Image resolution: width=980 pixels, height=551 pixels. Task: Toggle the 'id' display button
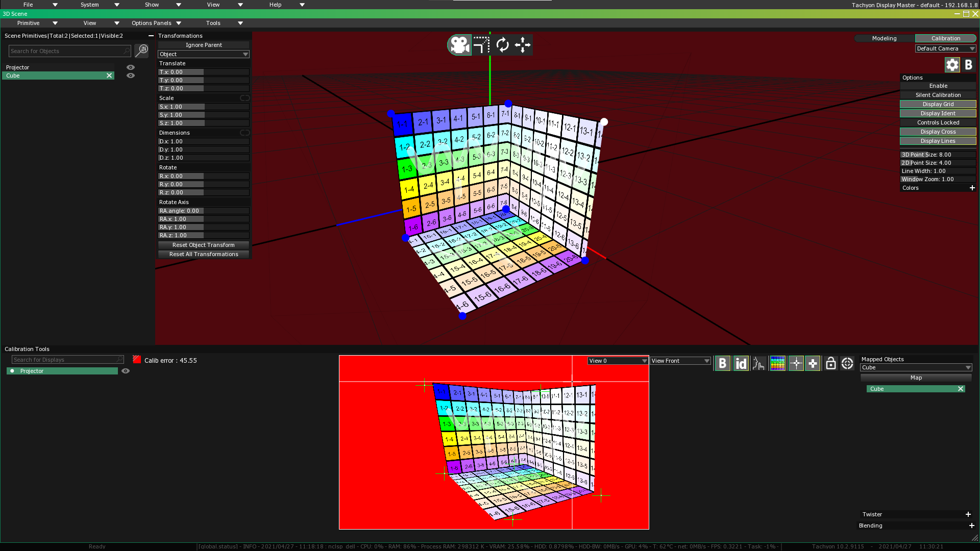741,363
